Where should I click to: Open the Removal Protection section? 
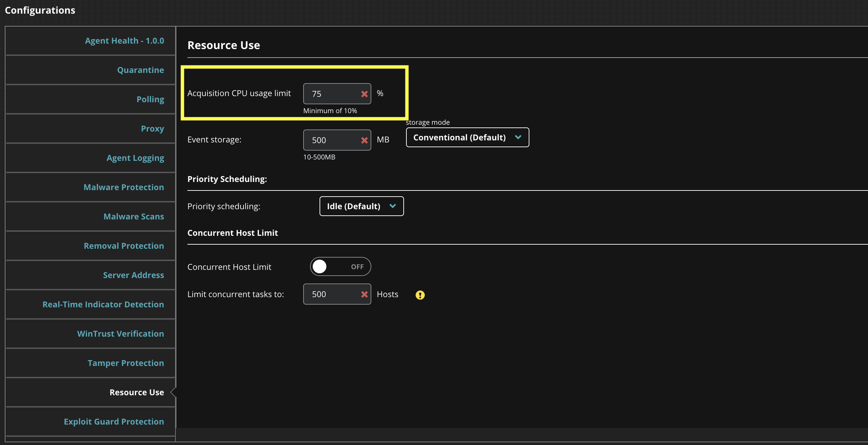click(x=91, y=246)
